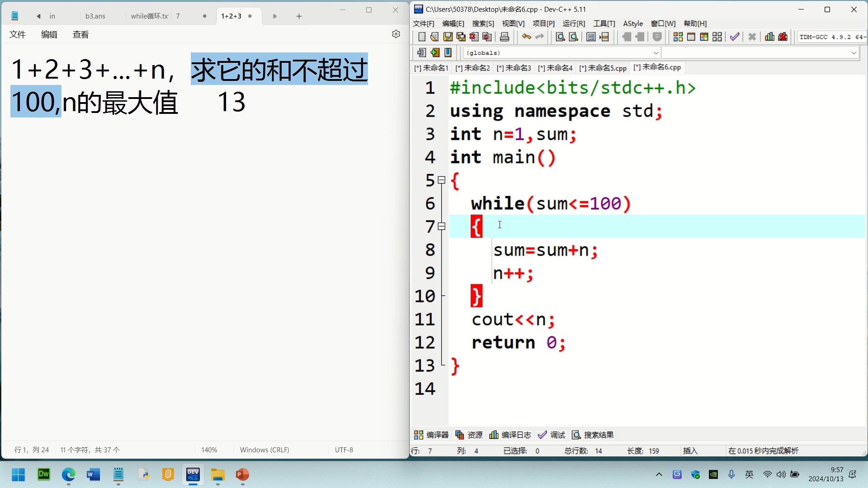Click the Close file icon in Dev-C++ toolbar

pos(474,37)
